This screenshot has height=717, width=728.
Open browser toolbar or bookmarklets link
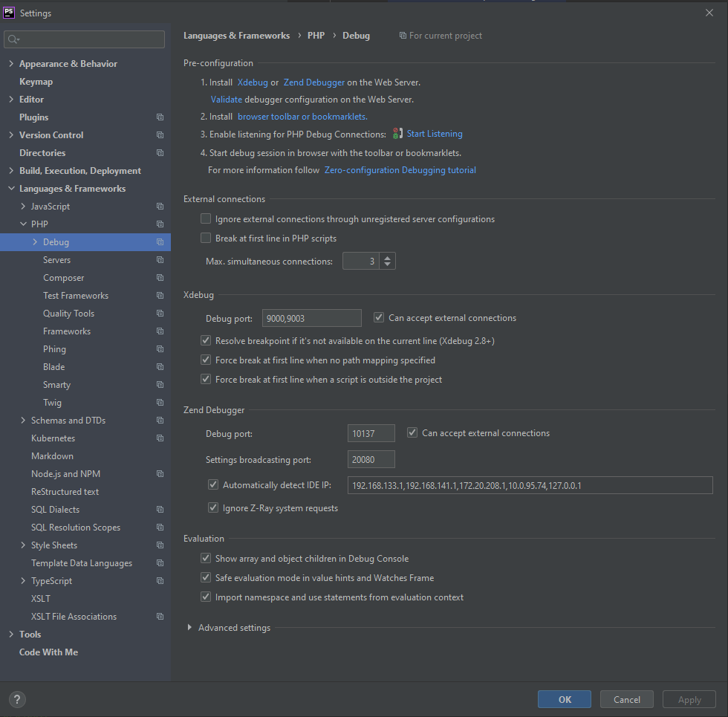pos(302,117)
